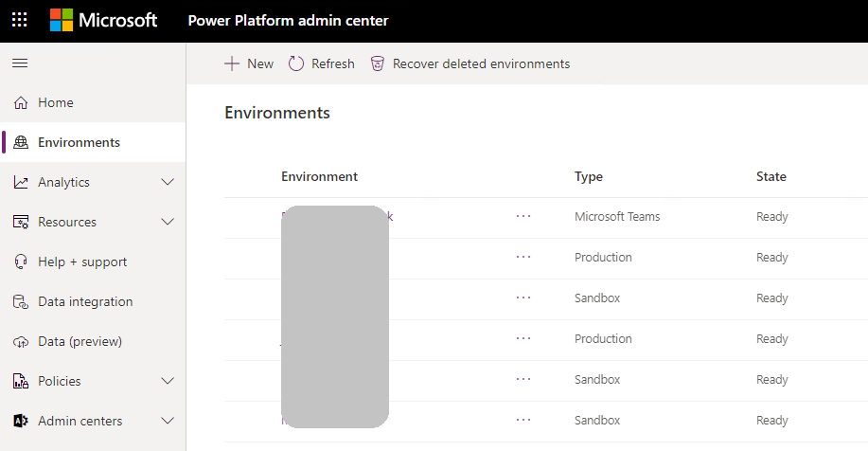868x451 pixels.
Task: Click the Refresh button label
Action: pyautogui.click(x=332, y=63)
